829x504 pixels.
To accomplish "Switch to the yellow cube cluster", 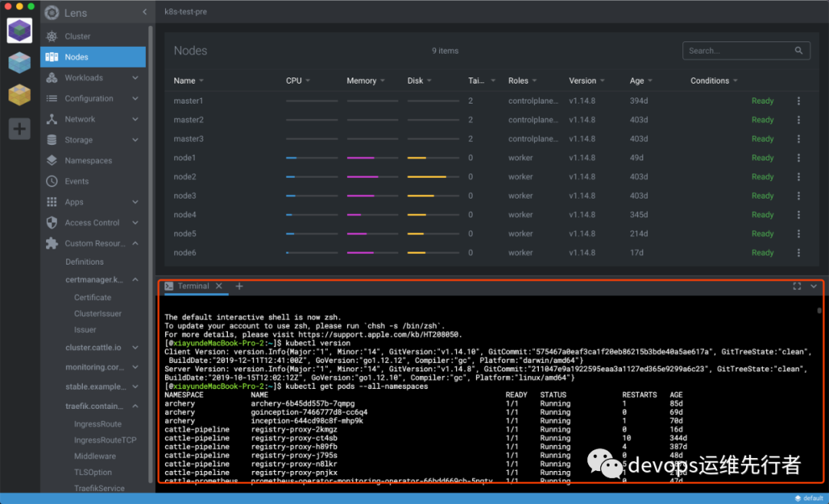I will point(19,96).
